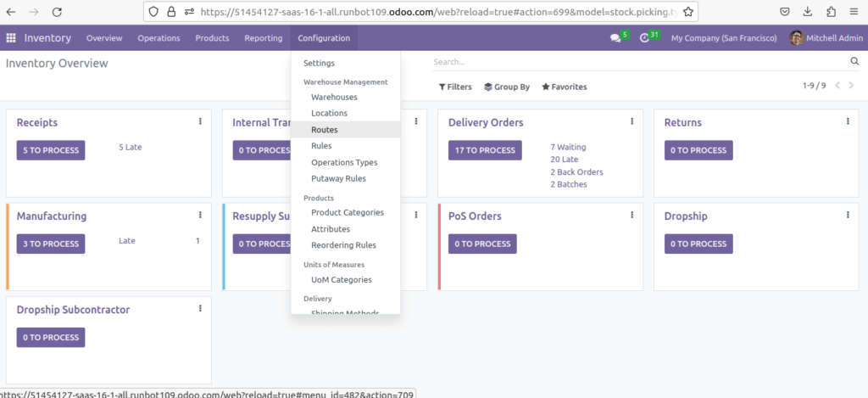868x398 pixels.
Task: Click Returns 0 TO PROCESS button
Action: click(698, 150)
